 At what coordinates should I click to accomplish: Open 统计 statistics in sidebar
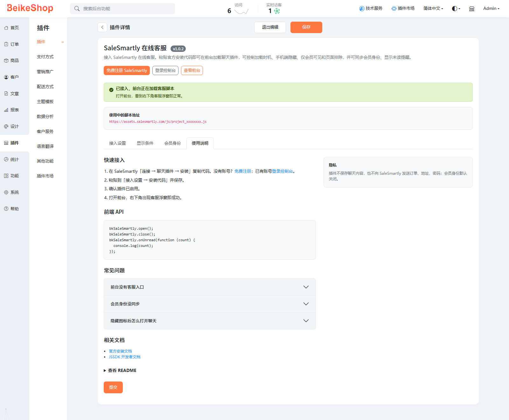coord(11,159)
